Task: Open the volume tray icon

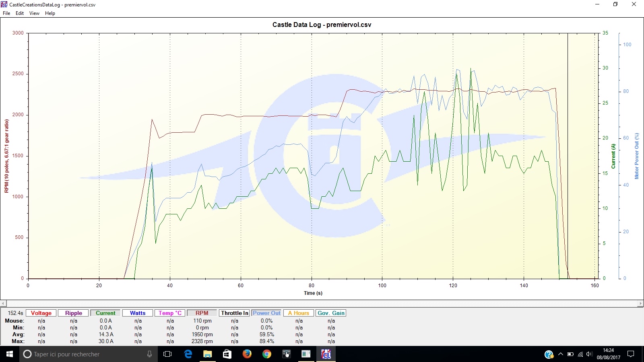Action: click(x=589, y=354)
